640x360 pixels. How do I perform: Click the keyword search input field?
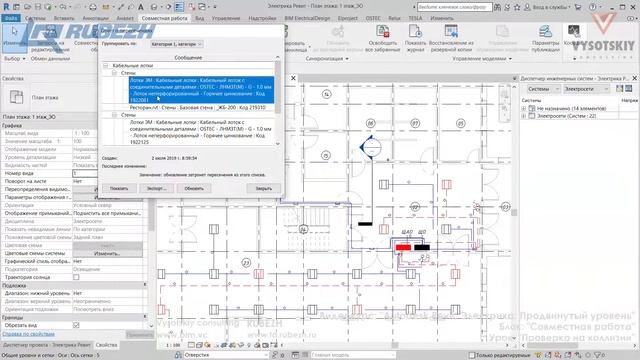[x=454, y=7]
